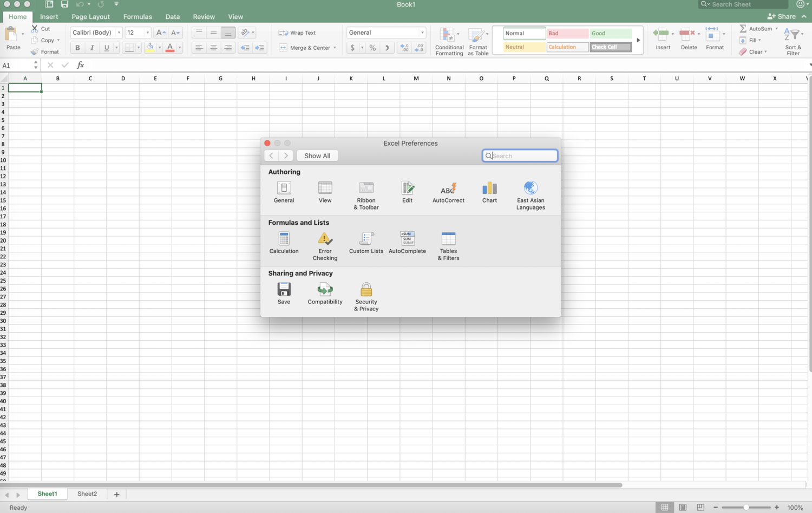This screenshot has height=513, width=812.
Task: Click the fill color highlight swatch
Action: click(150, 48)
